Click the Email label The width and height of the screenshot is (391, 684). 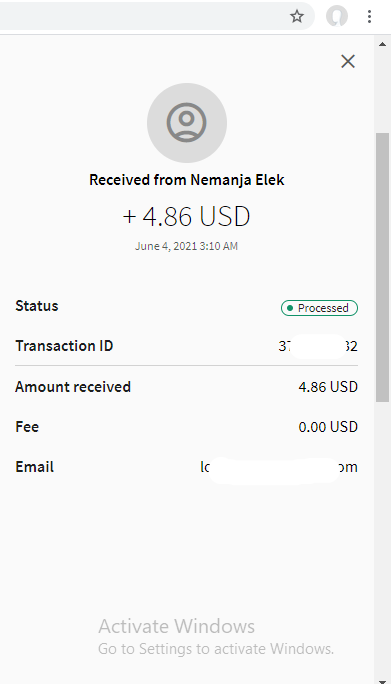click(x=34, y=467)
